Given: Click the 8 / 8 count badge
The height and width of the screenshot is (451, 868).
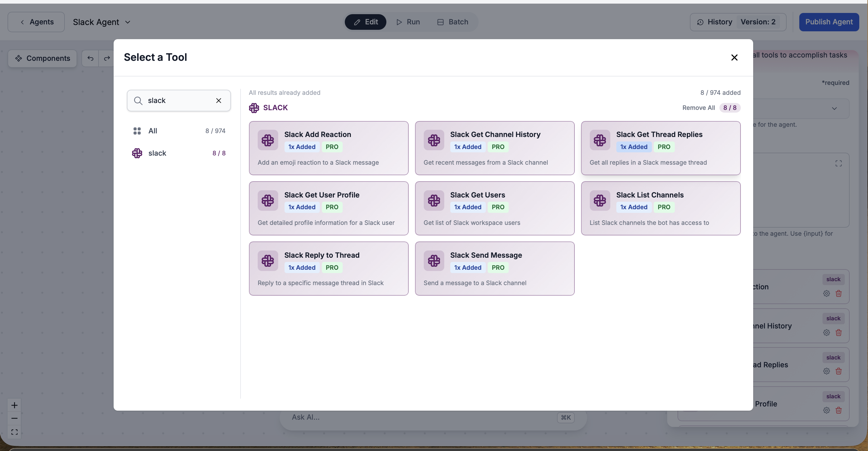Looking at the screenshot, I should point(730,108).
